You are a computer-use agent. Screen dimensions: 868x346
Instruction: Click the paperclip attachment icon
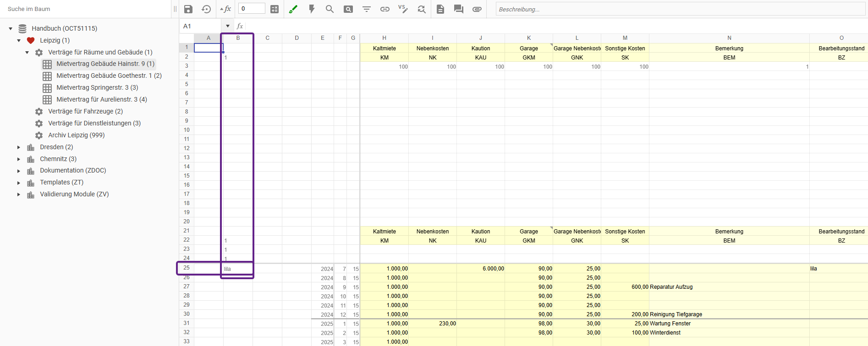pos(477,9)
